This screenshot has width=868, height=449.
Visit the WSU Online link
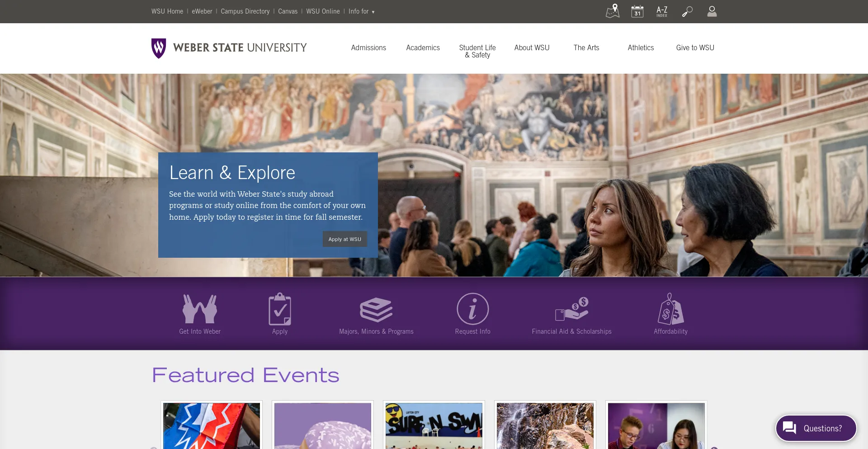(x=322, y=11)
